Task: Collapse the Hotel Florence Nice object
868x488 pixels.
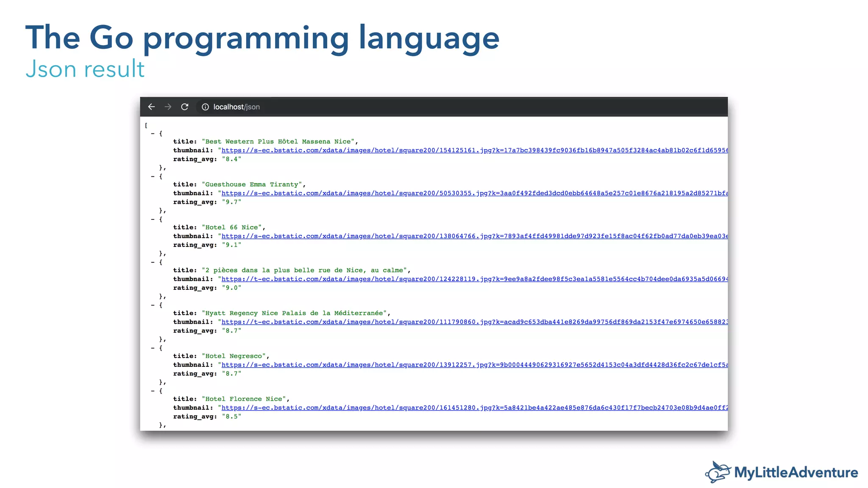Action: (x=153, y=391)
